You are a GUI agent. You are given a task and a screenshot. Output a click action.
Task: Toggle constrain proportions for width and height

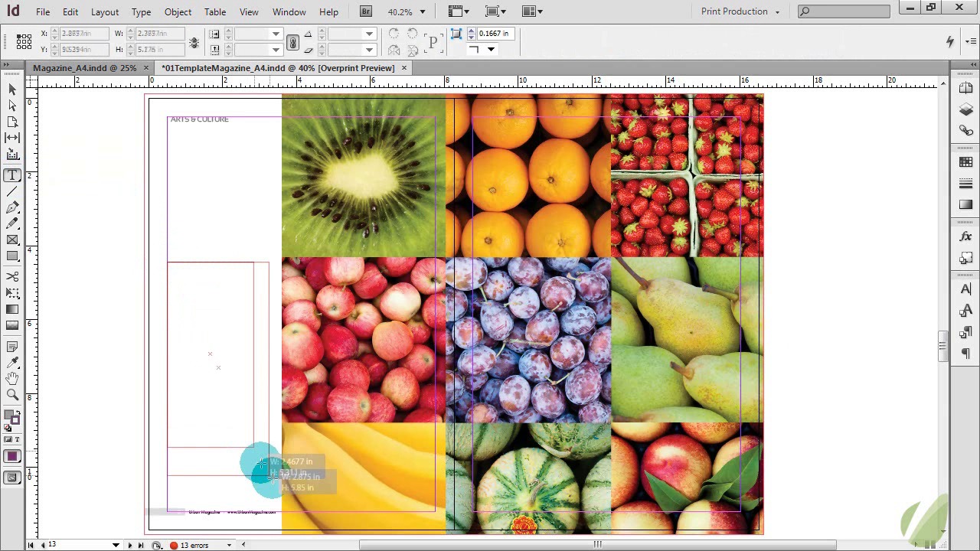[x=194, y=42]
